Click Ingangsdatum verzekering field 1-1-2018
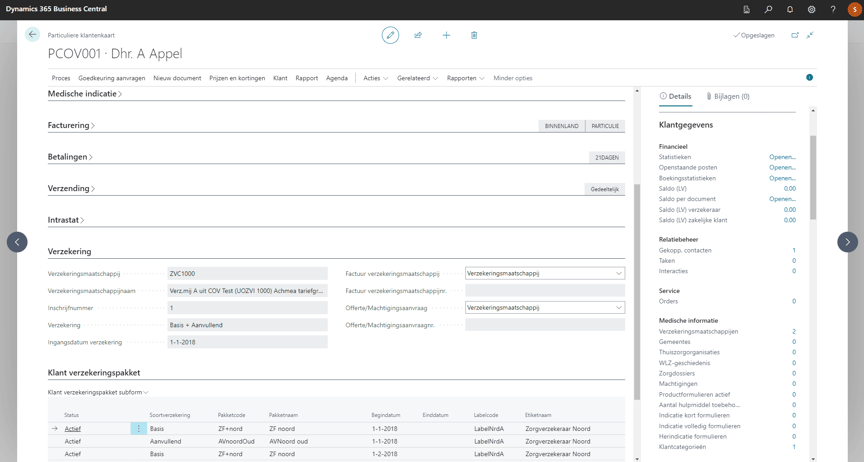The height and width of the screenshot is (462, 864). click(x=247, y=342)
